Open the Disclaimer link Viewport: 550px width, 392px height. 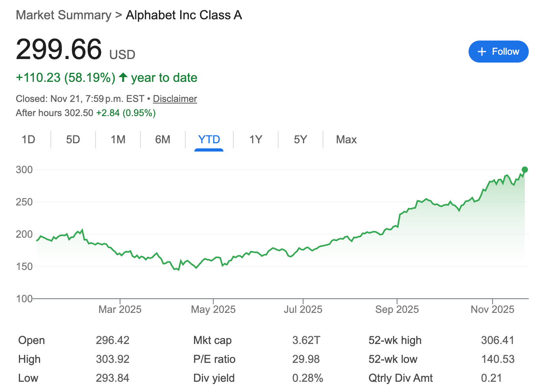pos(175,99)
